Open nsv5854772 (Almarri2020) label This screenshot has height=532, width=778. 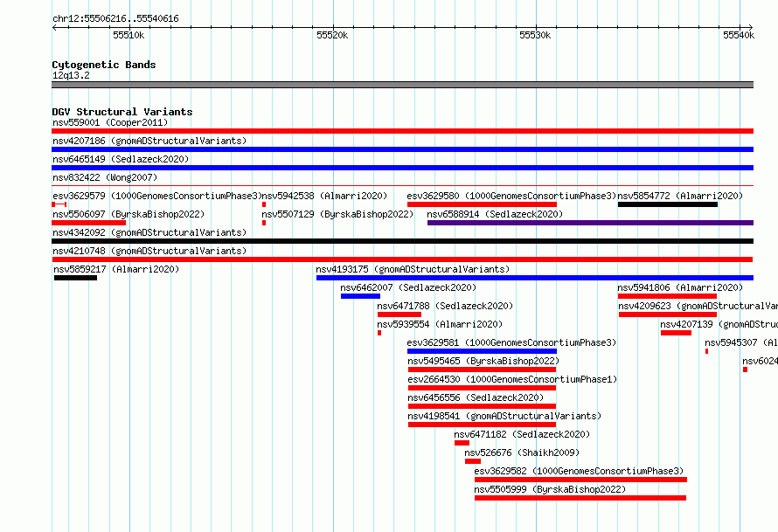(680, 196)
